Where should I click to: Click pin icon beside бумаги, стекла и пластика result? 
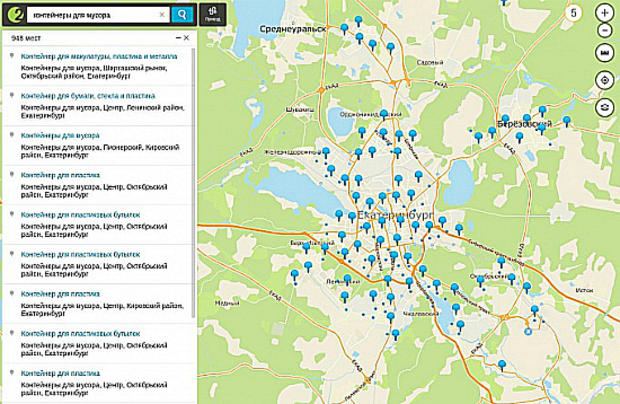12,95
